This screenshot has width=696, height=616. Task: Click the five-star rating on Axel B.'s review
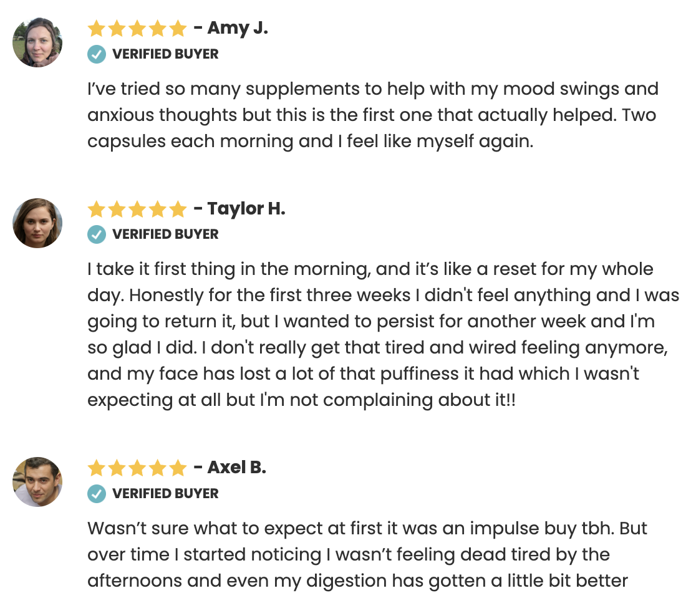pos(137,468)
